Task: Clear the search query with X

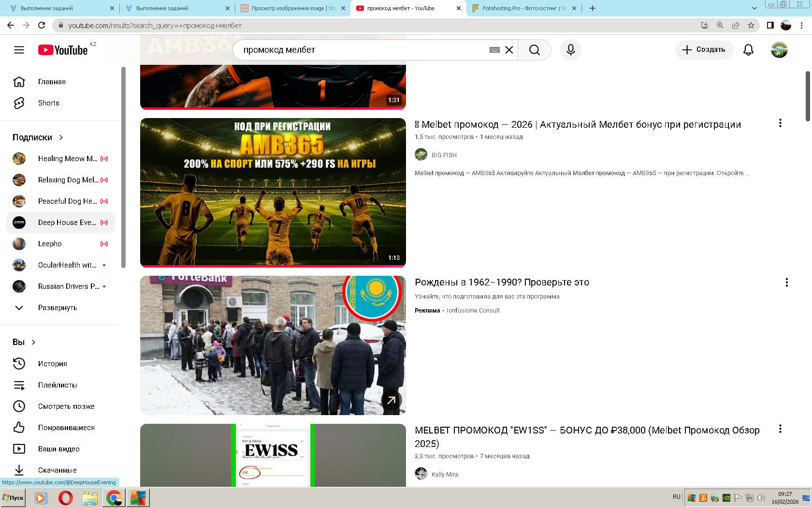Action: coord(509,50)
